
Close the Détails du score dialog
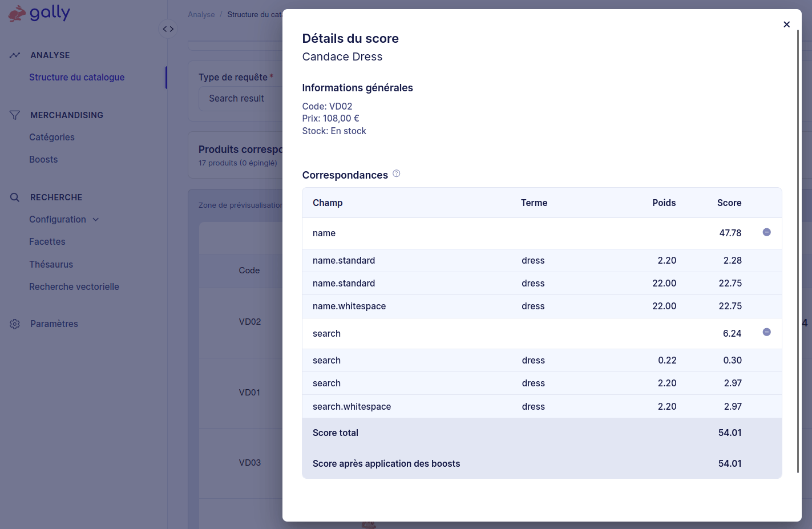786,25
